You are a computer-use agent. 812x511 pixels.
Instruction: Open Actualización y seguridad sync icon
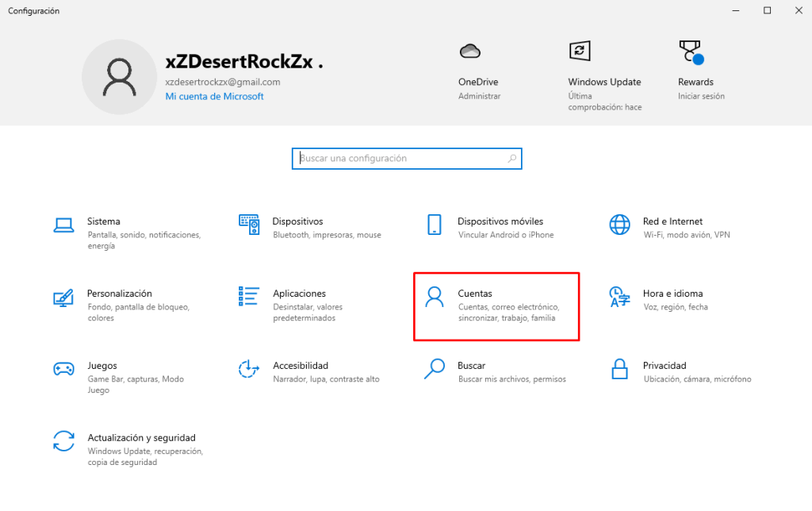(63, 441)
